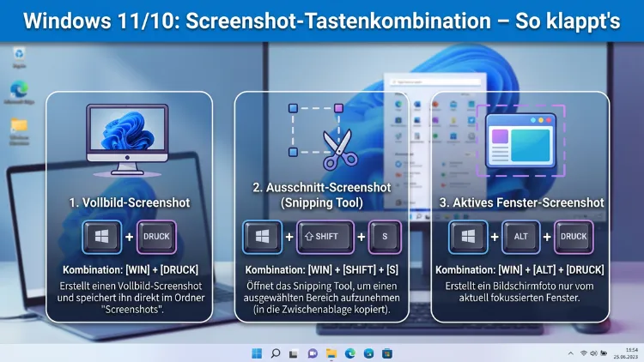Open the Wi-Fi network tray icon
Screen dimensions: 644x362
coord(584,353)
